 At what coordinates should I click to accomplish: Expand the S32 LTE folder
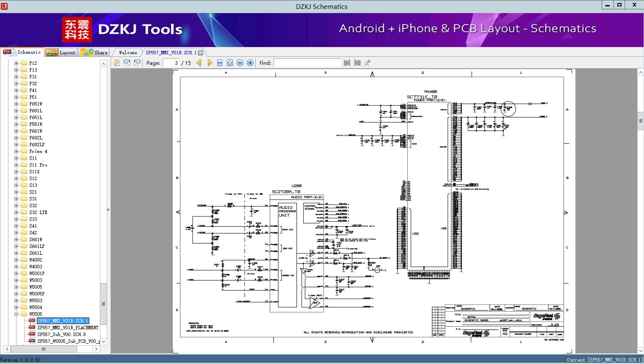coord(16,212)
